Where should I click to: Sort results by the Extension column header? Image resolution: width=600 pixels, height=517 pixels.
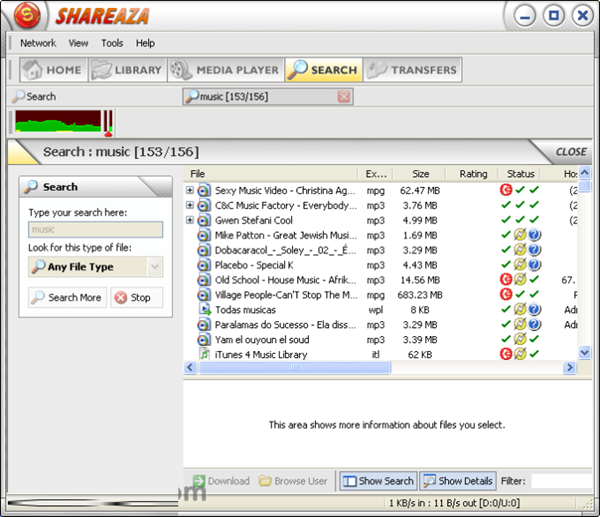pos(376,174)
